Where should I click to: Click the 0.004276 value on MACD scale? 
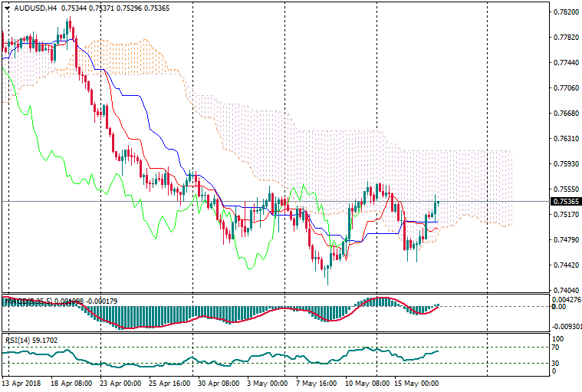568,299
